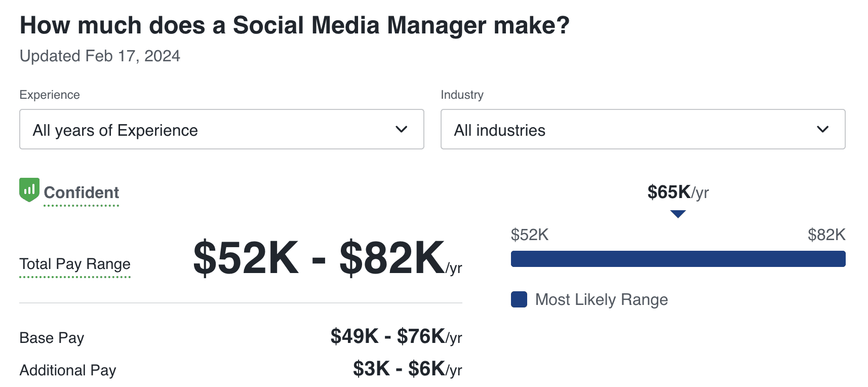Screen dimensions: 868x387
Task: Click the Most Likely Range legend label
Action: (601, 300)
